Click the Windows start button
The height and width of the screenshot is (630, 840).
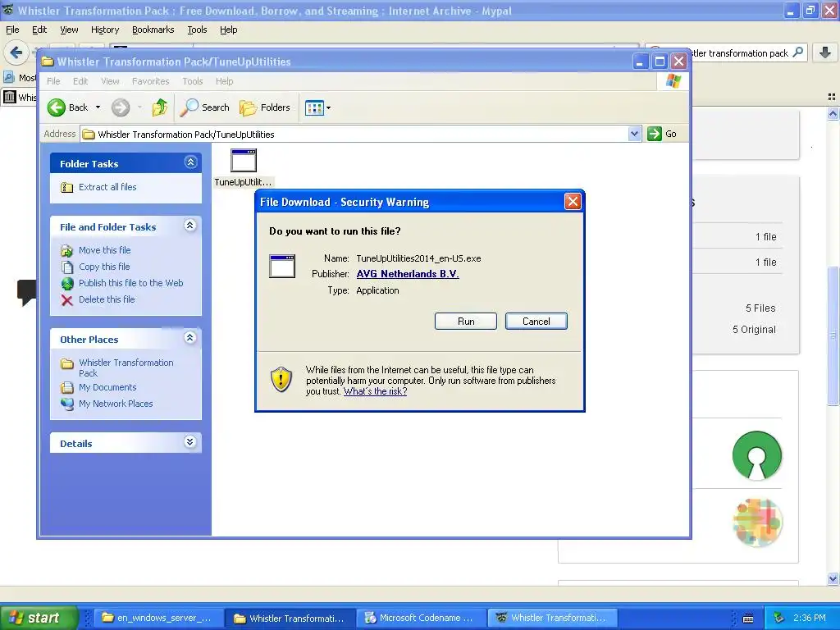[x=39, y=618]
